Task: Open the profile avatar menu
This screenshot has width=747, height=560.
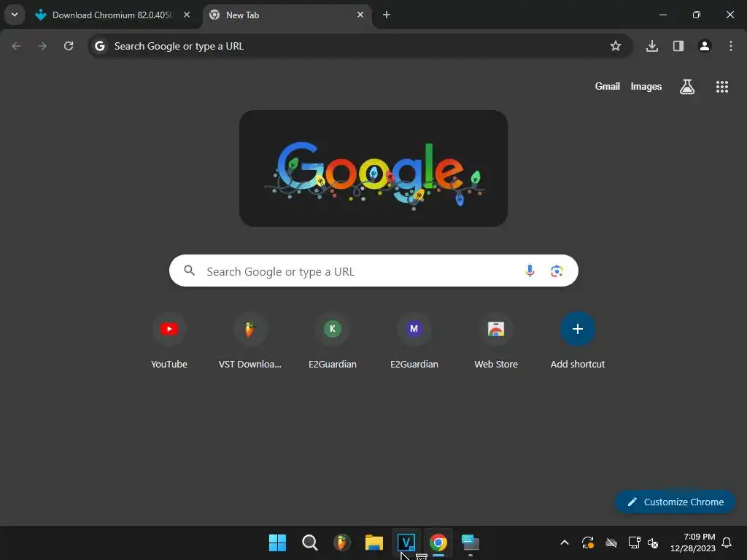Action: (704, 46)
